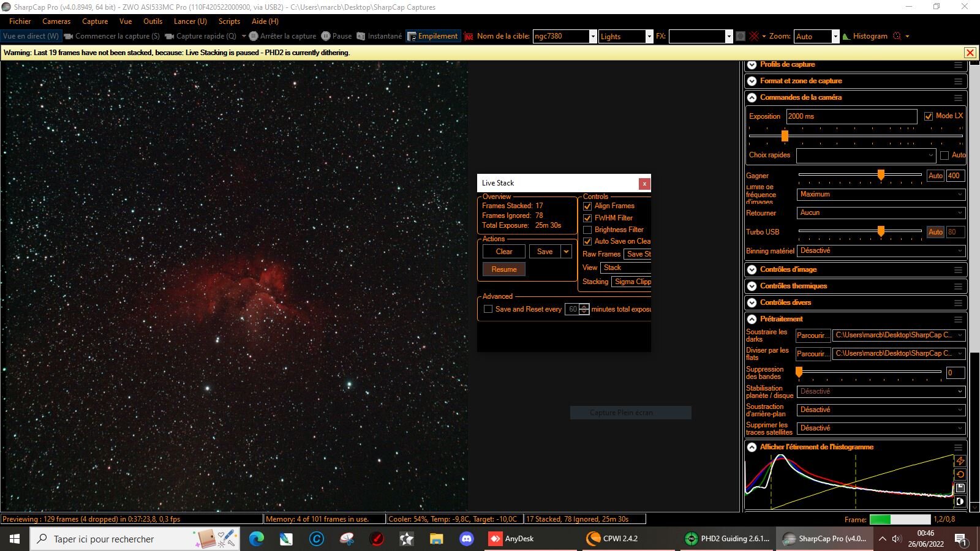Open the Capture menu

(95, 21)
